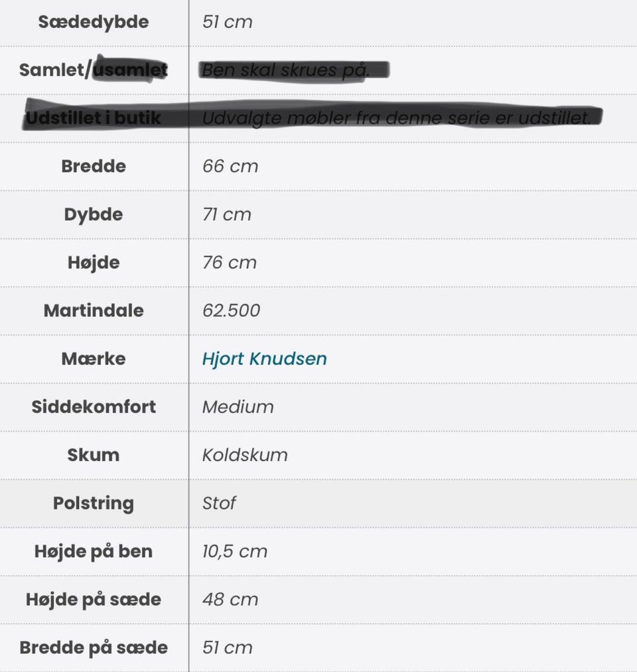Select the 48 cm seat height value

(230, 599)
